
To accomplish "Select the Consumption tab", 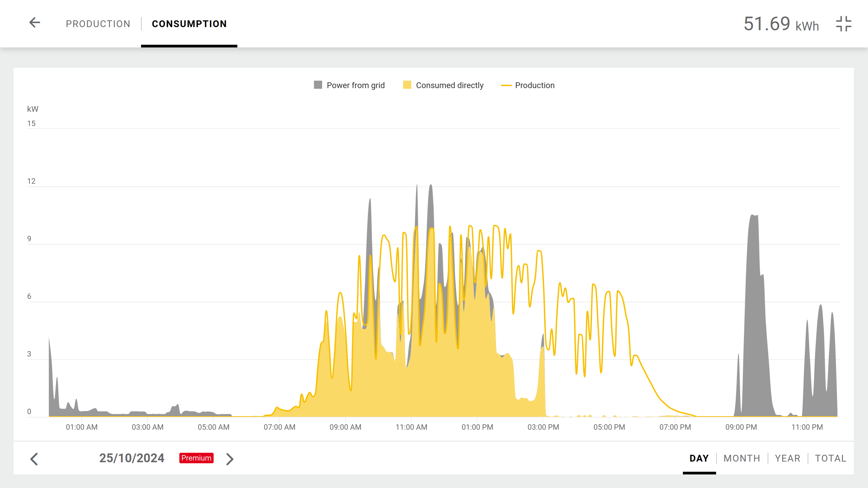I will coord(189,24).
